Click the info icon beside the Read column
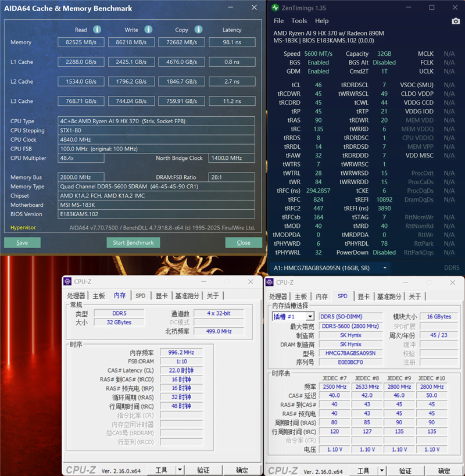Viewport: 465px width, 476px height. (97, 30)
